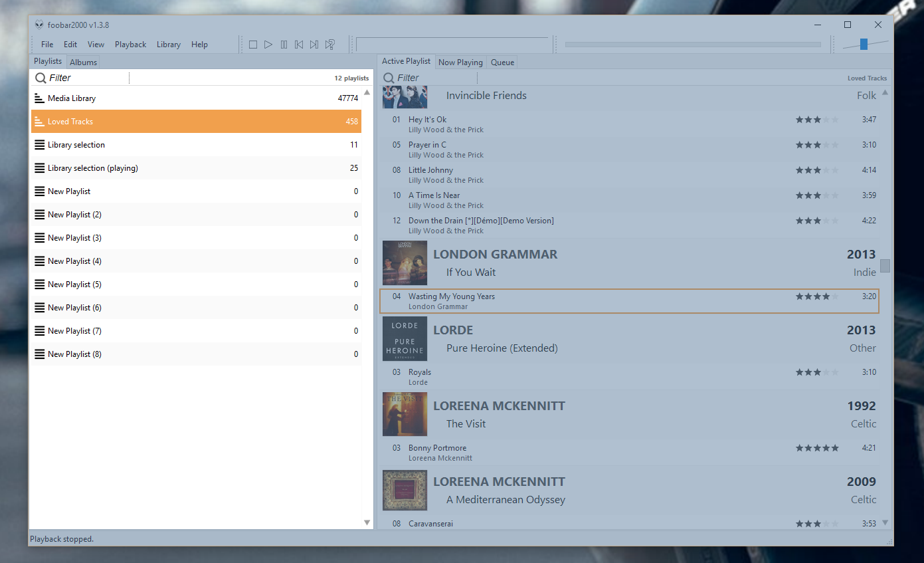
Task: Click the Pause playback button
Action: click(284, 45)
